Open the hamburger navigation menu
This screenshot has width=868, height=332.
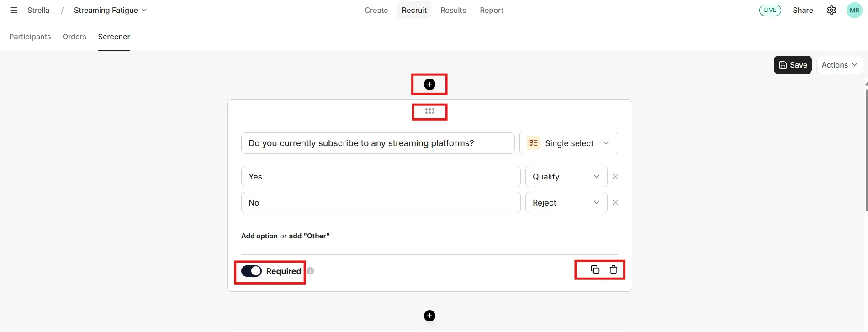(x=14, y=10)
